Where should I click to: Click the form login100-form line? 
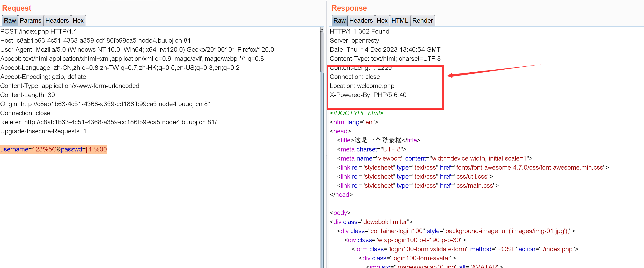(x=465, y=249)
